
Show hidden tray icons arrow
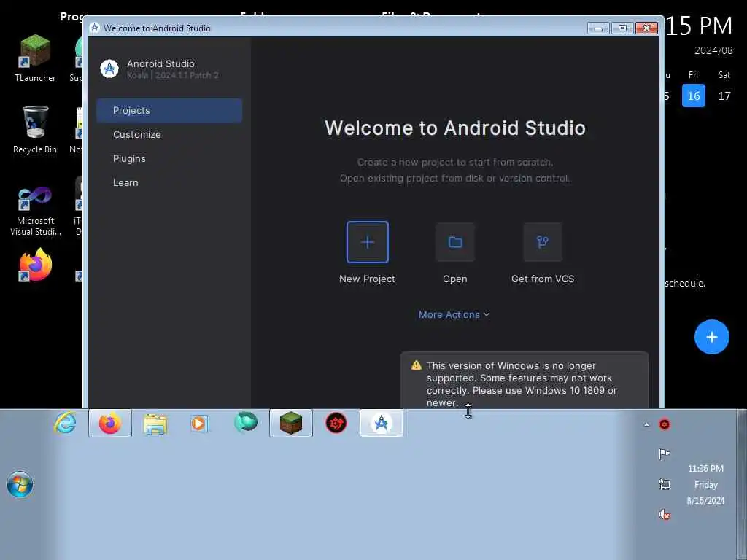(x=646, y=424)
